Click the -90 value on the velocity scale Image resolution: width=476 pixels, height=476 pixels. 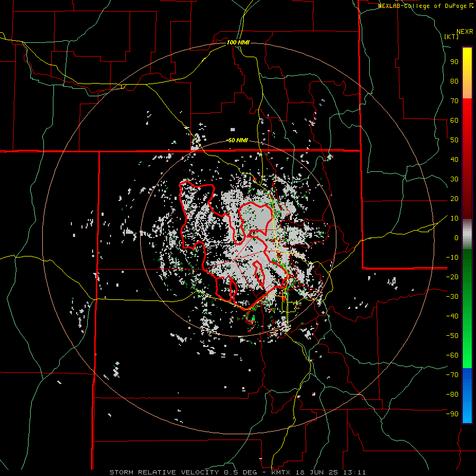point(452,414)
